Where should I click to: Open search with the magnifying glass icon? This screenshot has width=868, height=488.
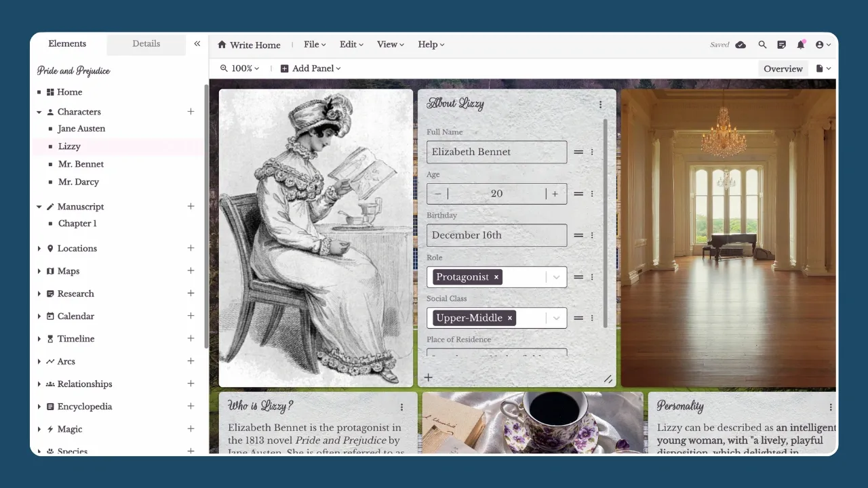coord(762,44)
